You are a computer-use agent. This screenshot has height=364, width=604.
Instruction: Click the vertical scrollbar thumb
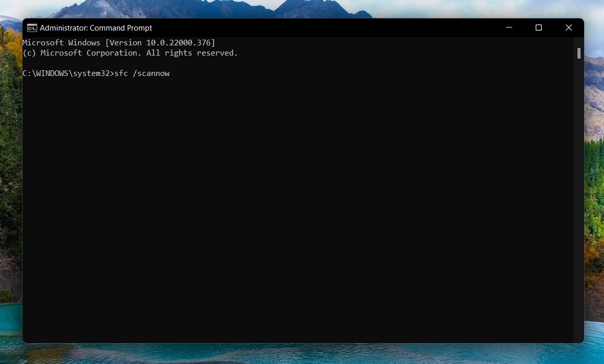click(578, 53)
